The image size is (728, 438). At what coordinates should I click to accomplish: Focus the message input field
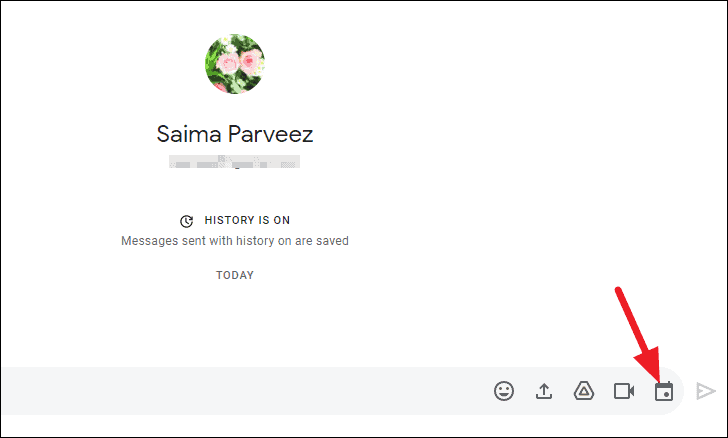coord(246,391)
